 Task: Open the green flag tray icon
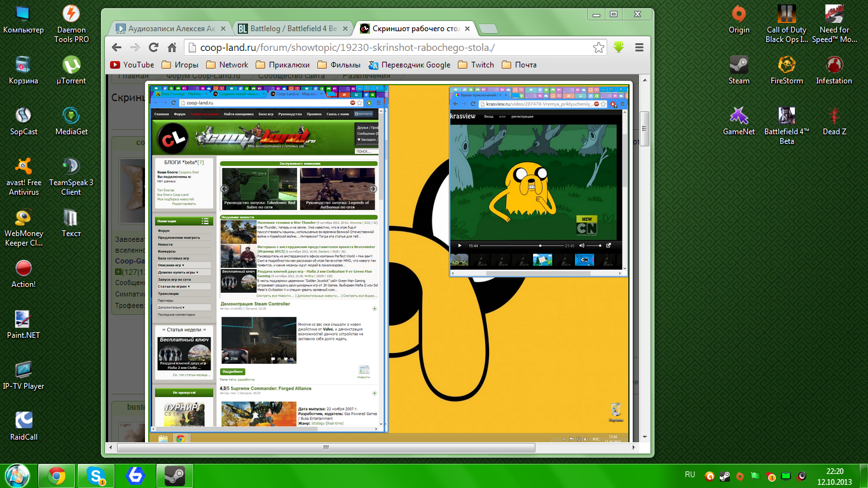(755, 476)
